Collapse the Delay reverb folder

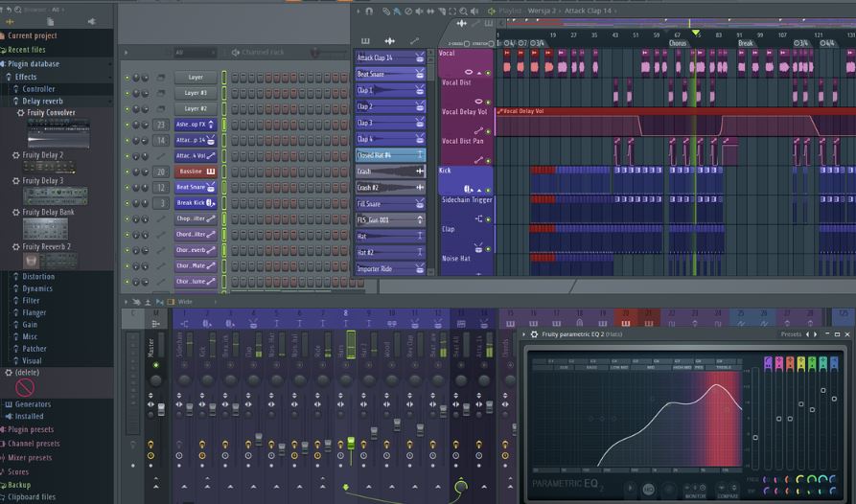coord(42,101)
